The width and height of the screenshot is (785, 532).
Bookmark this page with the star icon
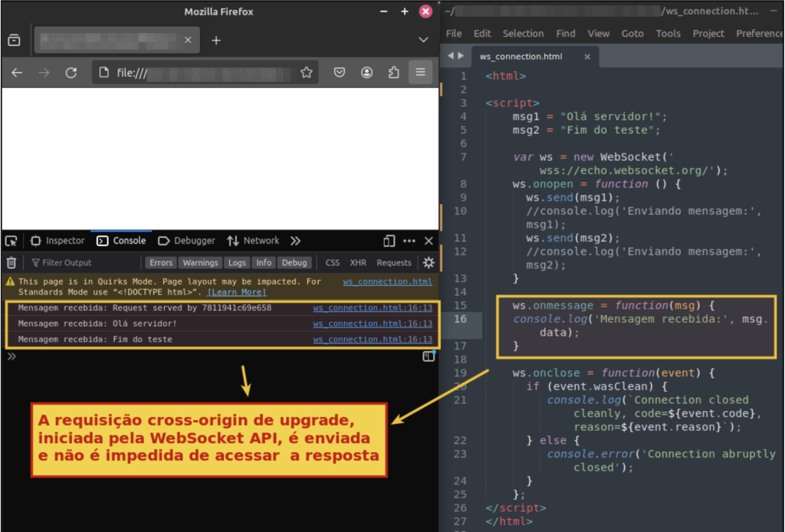pyautogui.click(x=307, y=73)
